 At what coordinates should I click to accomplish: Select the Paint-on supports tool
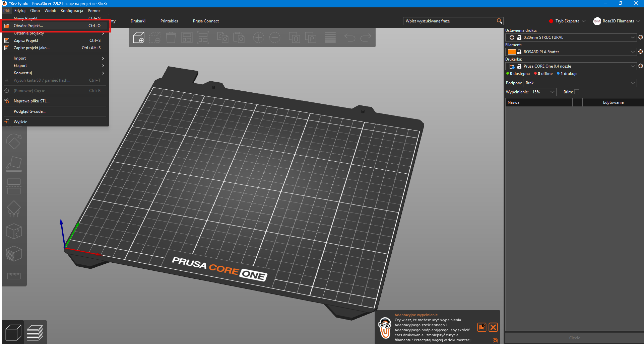(14, 209)
